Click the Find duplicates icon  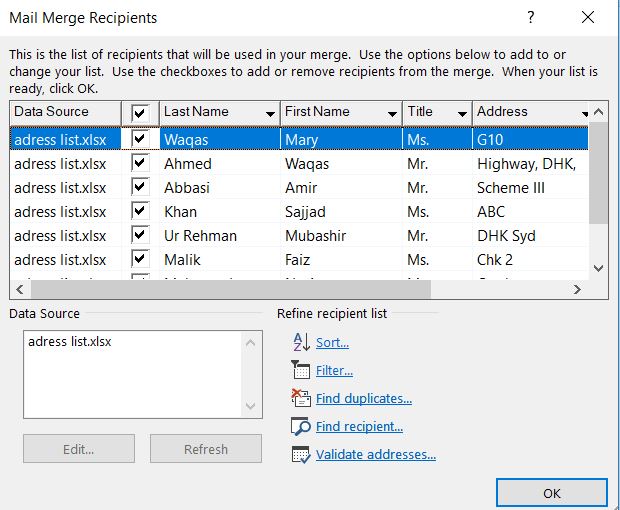pos(301,399)
